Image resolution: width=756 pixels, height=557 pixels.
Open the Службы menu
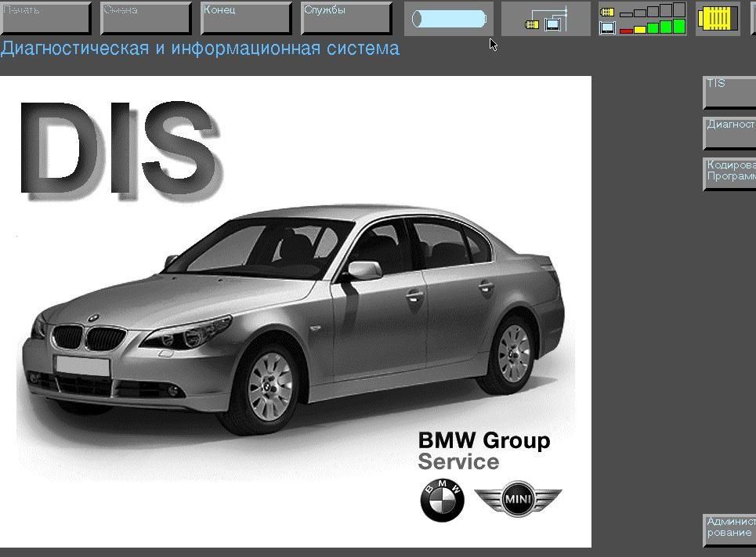click(346, 18)
